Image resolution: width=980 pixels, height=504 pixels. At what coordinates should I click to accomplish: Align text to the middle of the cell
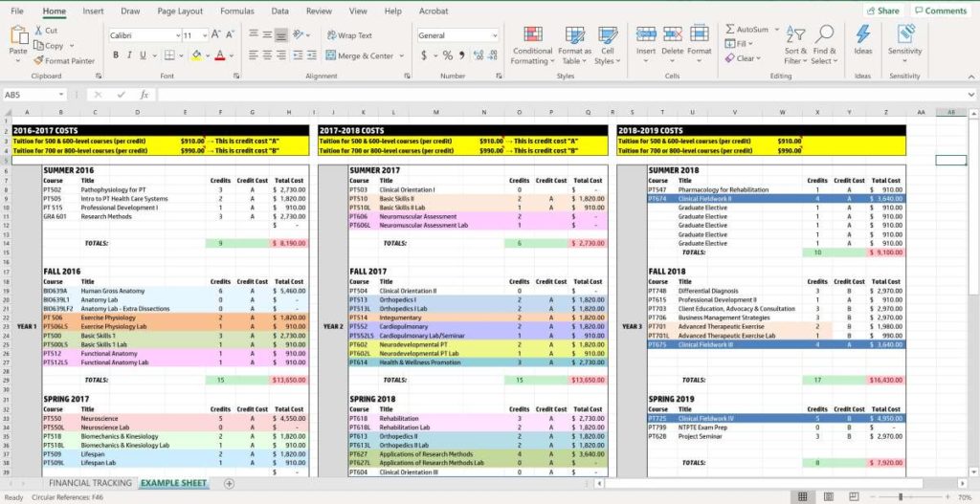[x=267, y=35]
